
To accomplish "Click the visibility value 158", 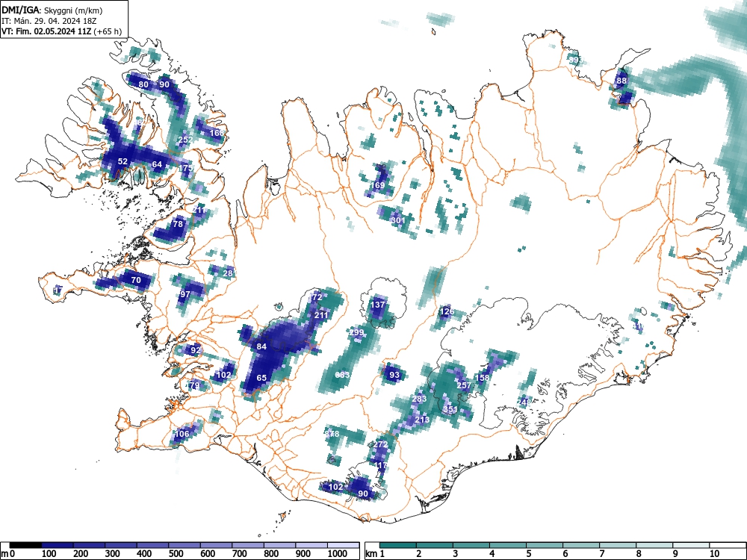I will (x=483, y=378).
